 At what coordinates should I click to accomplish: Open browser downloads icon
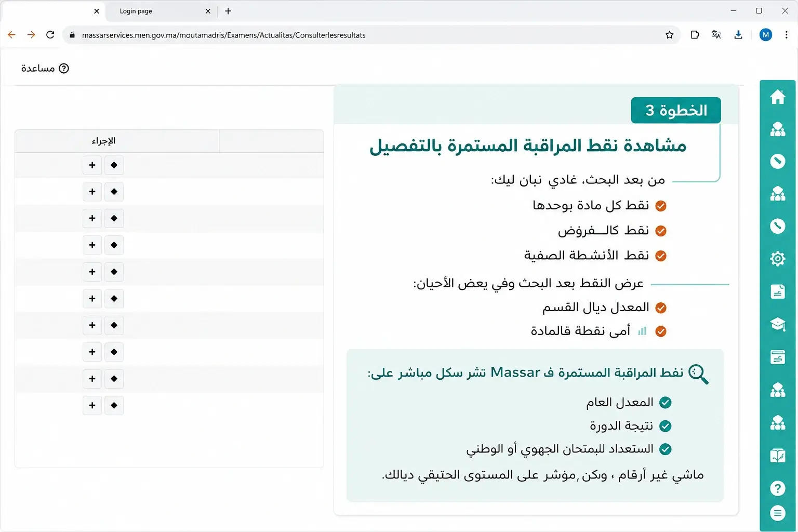click(x=738, y=35)
